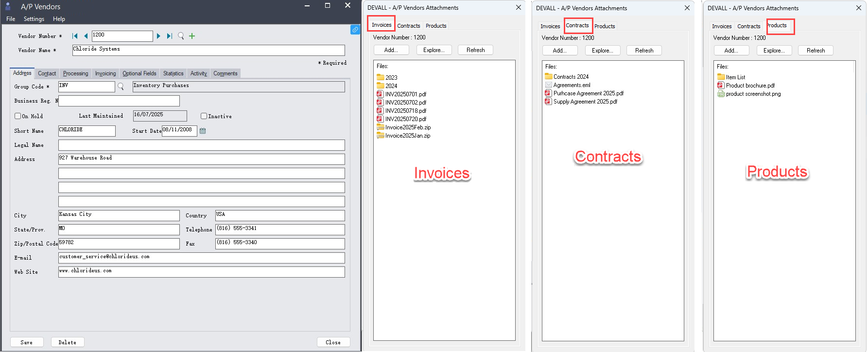
Task: Open the Settings menu
Action: point(34,19)
